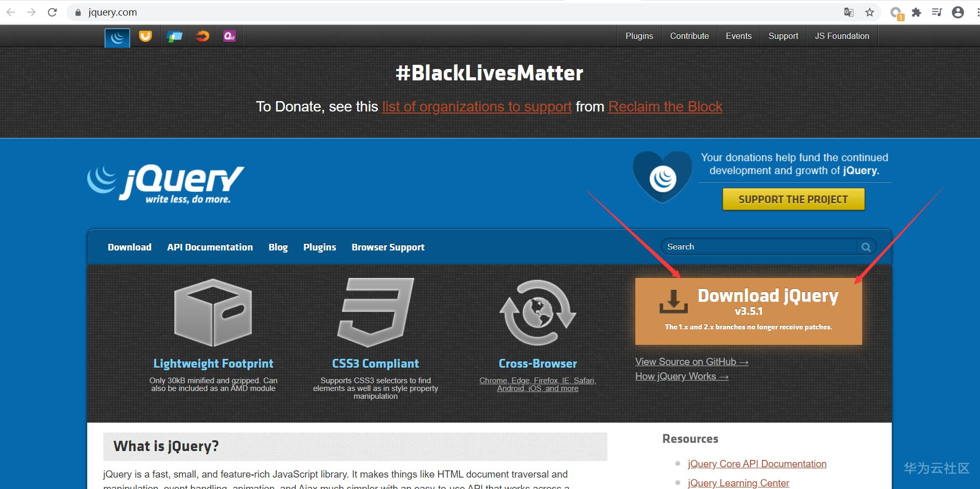Click the browser back arrow
The width and height of the screenshot is (980, 489).
11,12
